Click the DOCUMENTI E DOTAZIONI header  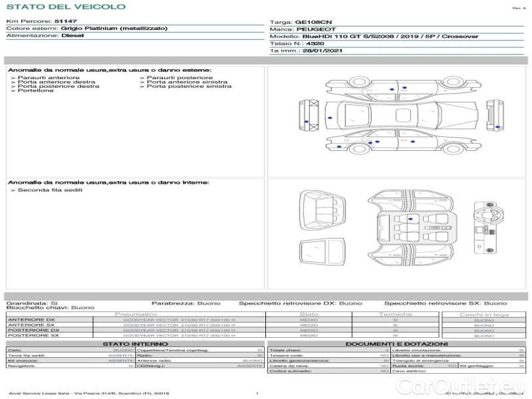pyautogui.click(x=396, y=344)
